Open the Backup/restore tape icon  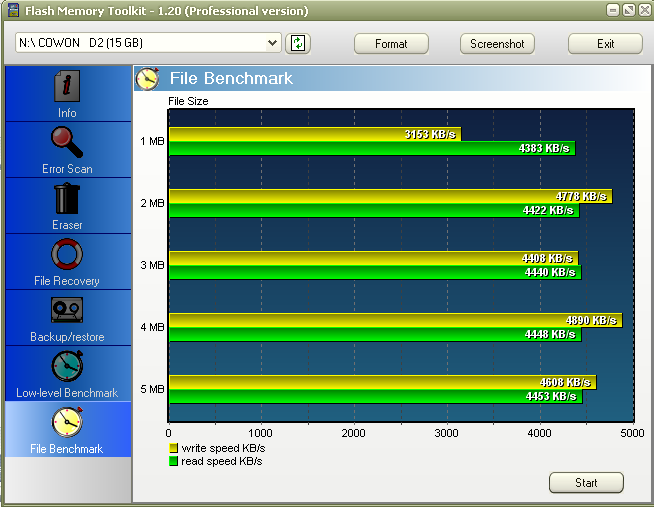(67, 310)
